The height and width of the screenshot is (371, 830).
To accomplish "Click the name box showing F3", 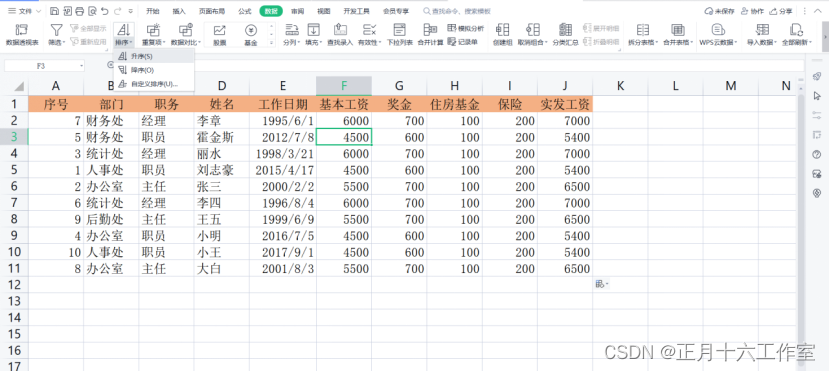I will [x=41, y=66].
